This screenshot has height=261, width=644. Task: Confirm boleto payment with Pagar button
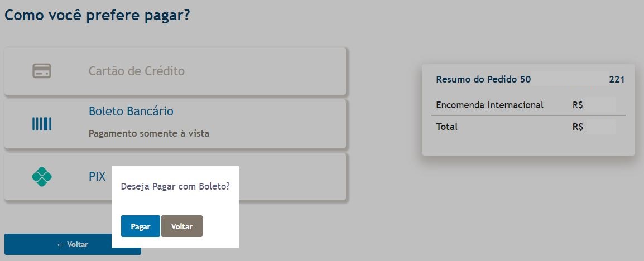pyautogui.click(x=141, y=226)
